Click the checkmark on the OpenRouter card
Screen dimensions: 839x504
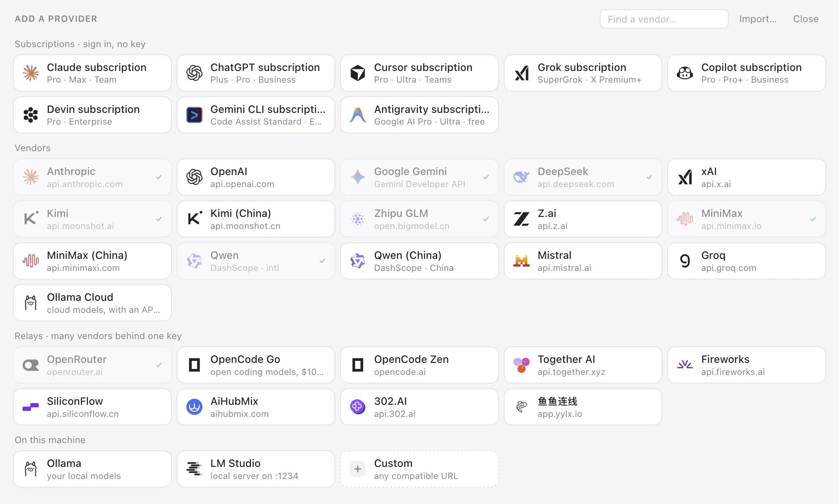(x=159, y=365)
